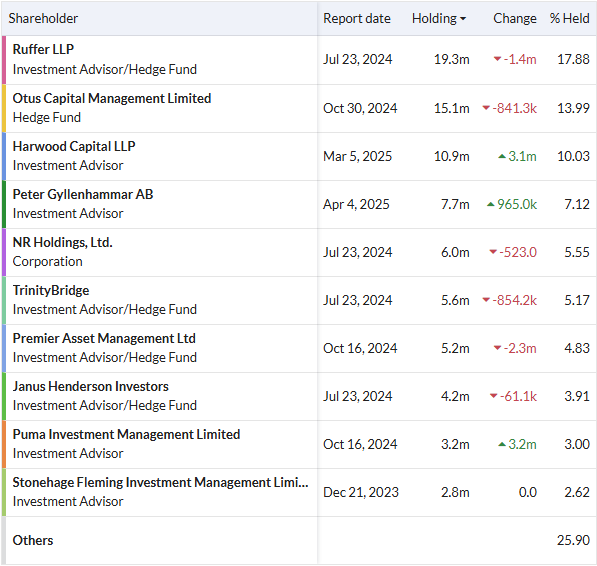Open Ruffer LLP shareholder entry

(43, 49)
